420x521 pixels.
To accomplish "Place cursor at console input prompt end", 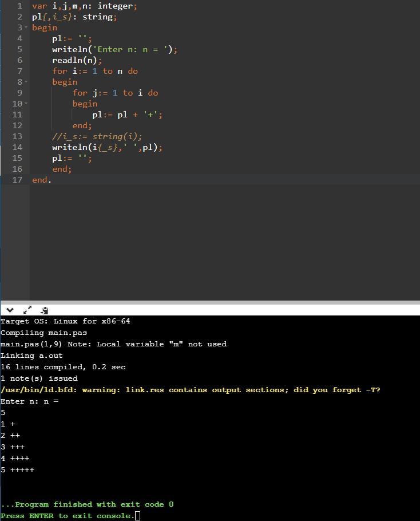I will click(137, 516).
